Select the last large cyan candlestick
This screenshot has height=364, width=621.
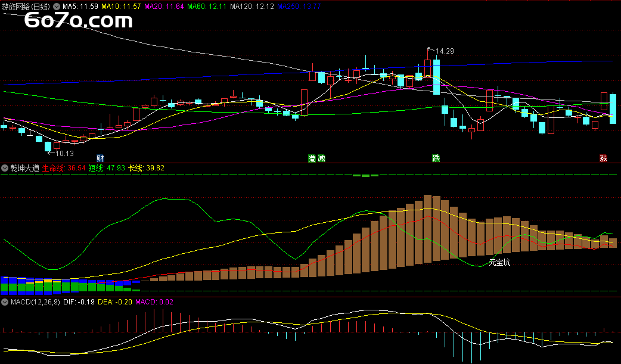tap(613, 109)
